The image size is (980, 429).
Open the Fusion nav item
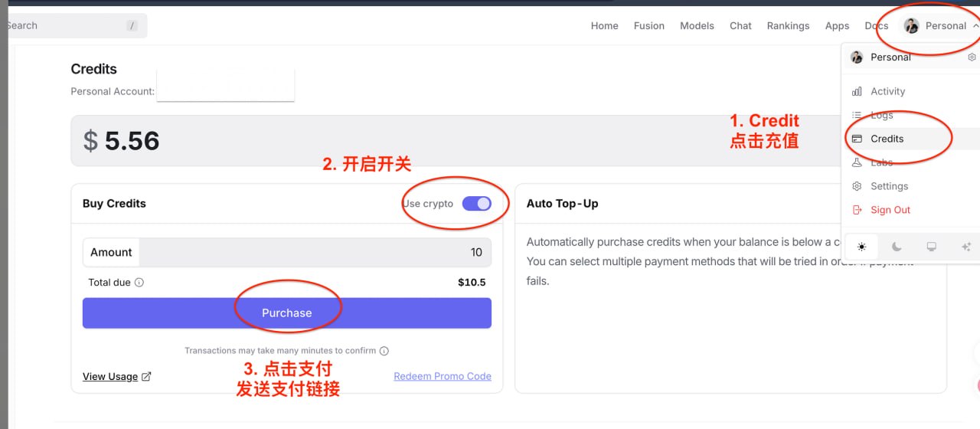point(649,25)
